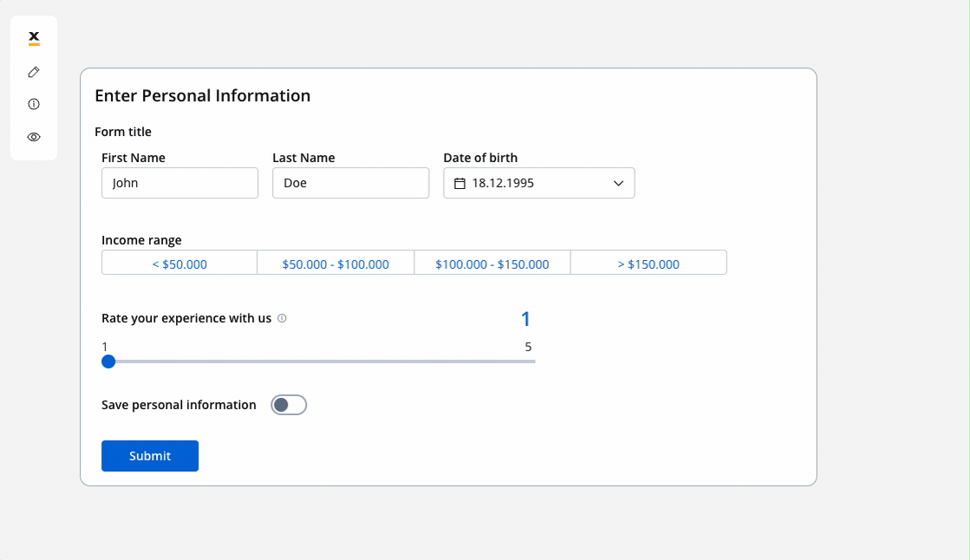The width and height of the screenshot is (970, 560).
Task: Enable Save personal information switch
Action: (x=289, y=405)
